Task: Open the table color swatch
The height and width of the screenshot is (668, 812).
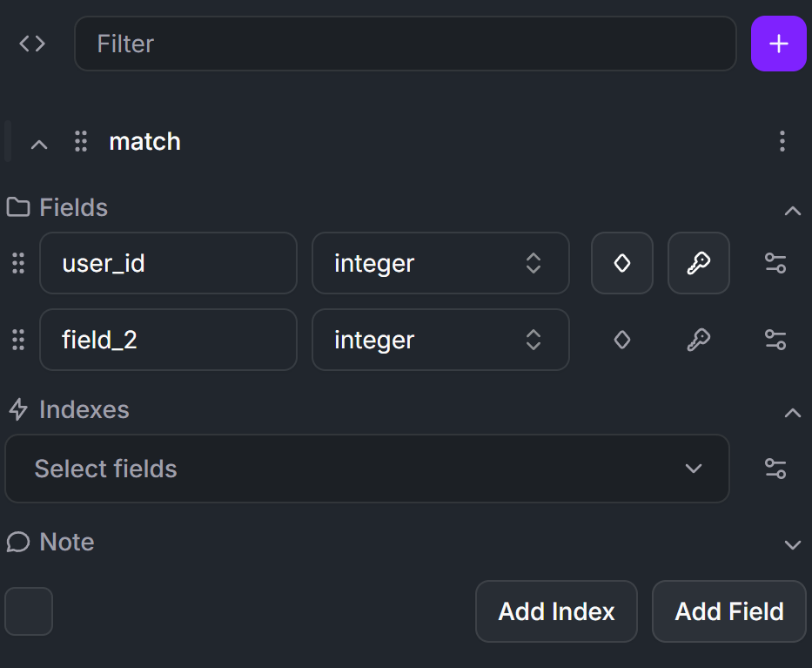Action: click(x=29, y=611)
